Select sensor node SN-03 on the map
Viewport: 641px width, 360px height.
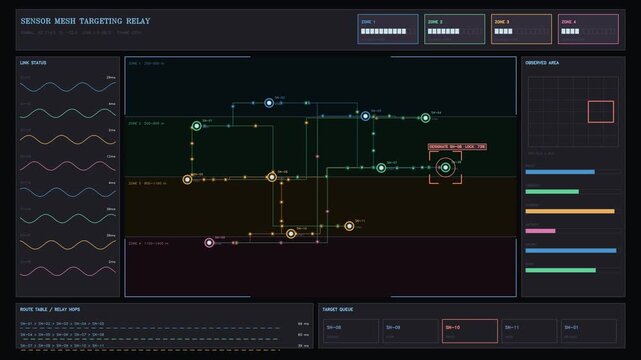click(x=365, y=116)
